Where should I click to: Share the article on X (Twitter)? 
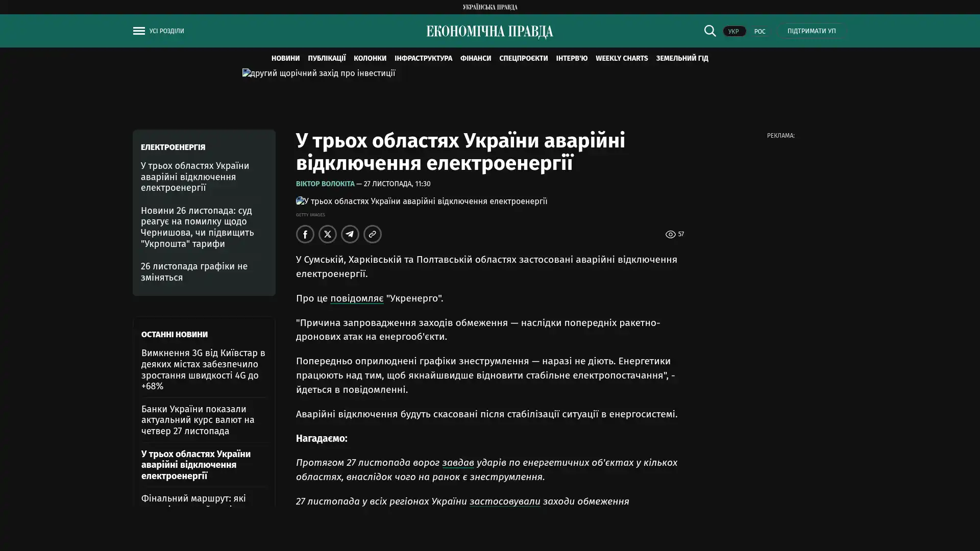coord(328,234)
